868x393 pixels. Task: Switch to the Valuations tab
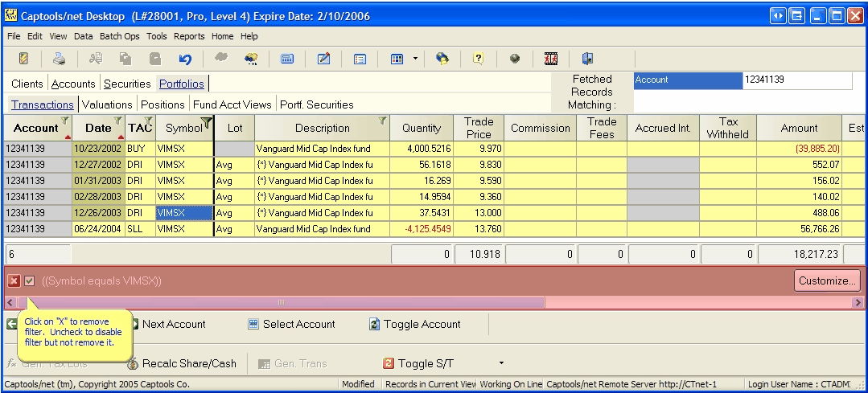coord(107,104)
